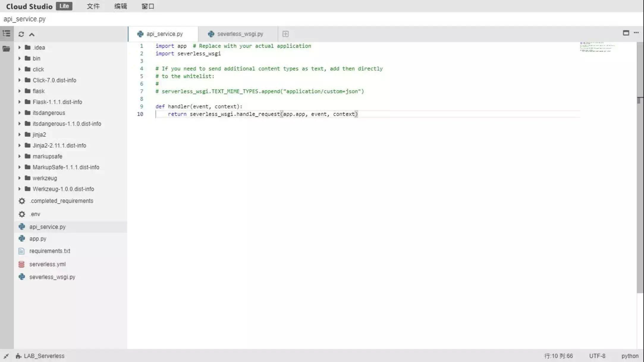Image resolution: width=644 pixels, height=362 pixels.
Task: Select MarkupSafe-1.1.1.dist-info folder
Action: click(x=66, y=167)
